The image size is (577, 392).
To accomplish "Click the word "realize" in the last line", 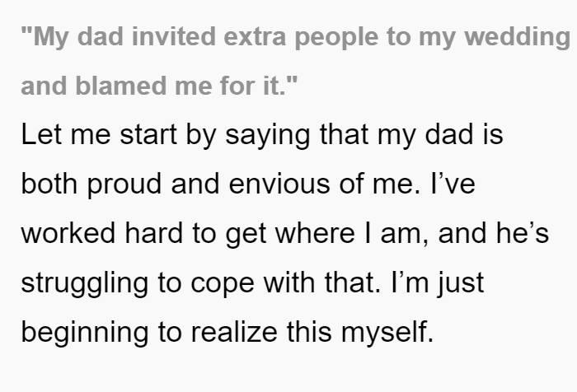I will [x=234, y=332].
